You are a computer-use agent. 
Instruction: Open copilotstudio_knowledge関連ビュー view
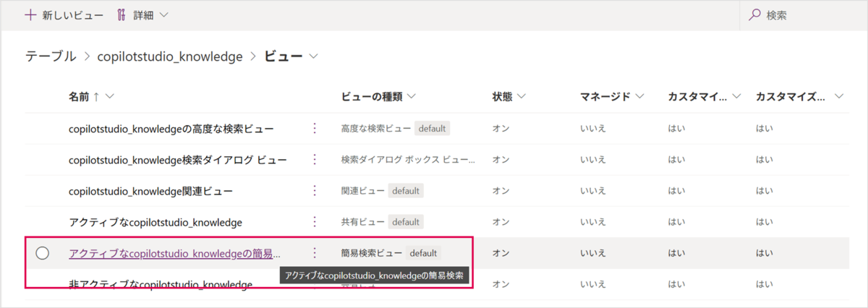(x=150, y=191)
